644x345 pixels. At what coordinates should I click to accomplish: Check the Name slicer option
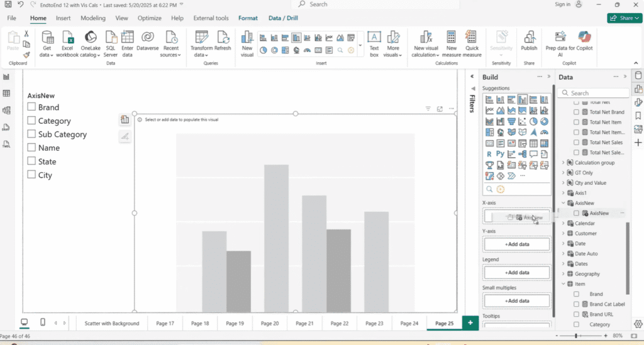click(x=31, y=147)
